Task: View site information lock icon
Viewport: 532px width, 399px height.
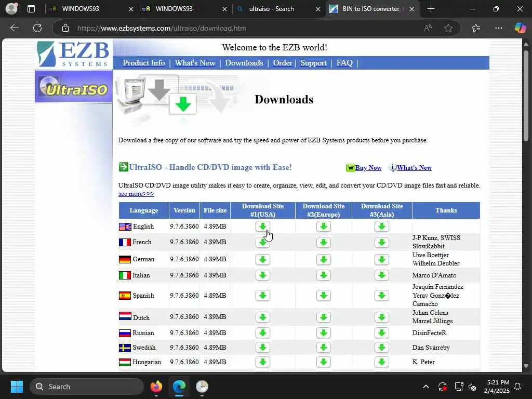Action: click(x=65, y=28)
